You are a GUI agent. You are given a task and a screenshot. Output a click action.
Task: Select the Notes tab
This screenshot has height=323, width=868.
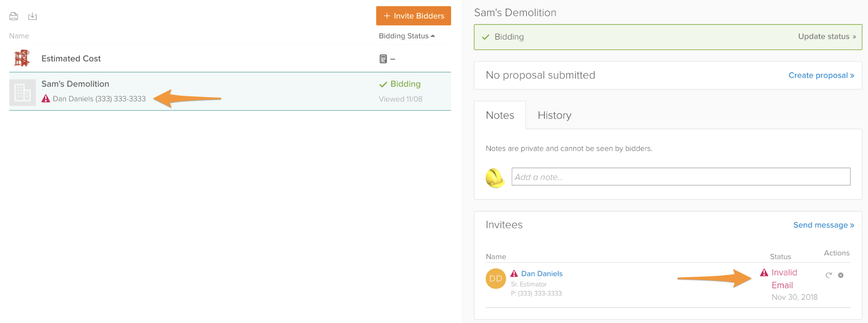pyautogui.click(x=500, y=115)
